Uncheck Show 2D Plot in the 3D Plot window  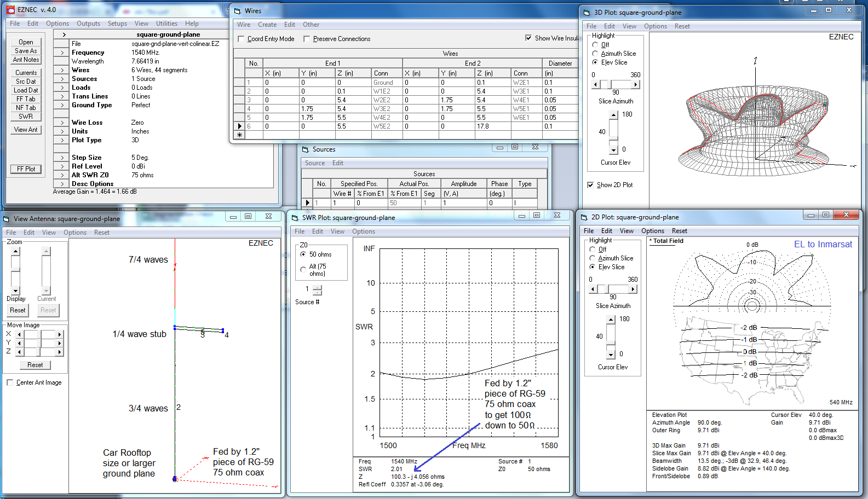tap(590, 185)
